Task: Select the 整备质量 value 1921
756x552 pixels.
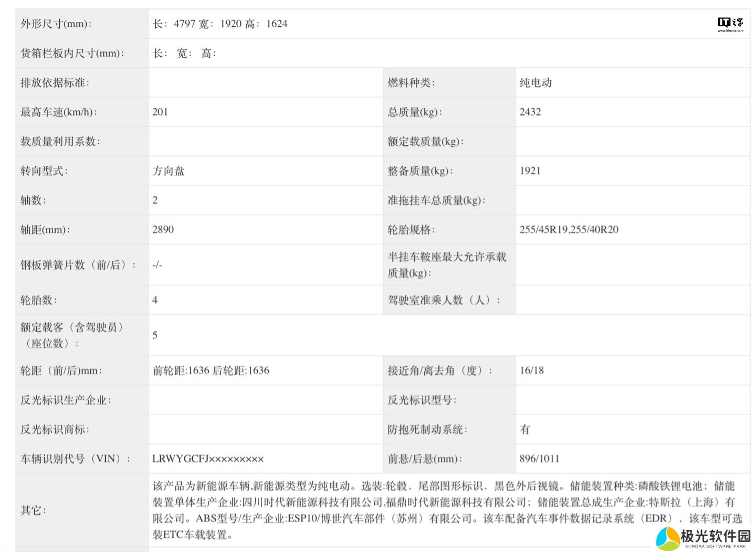Action: [x=530, y=171]
